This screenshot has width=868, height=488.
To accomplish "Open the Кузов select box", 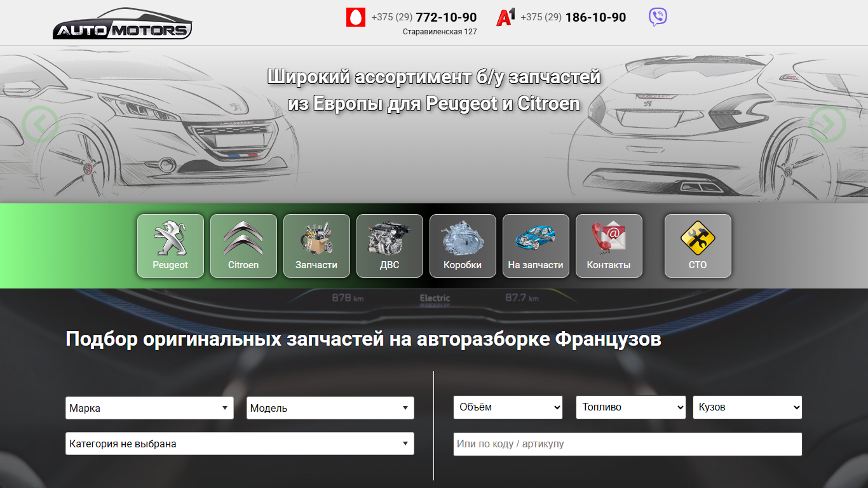I will click(747, 407).
